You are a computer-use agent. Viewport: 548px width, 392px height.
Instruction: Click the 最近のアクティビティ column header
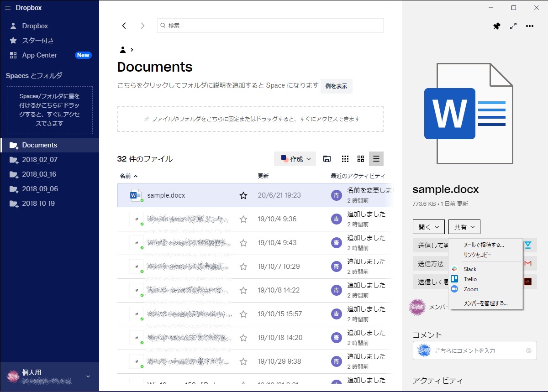(x=358, y=176)
